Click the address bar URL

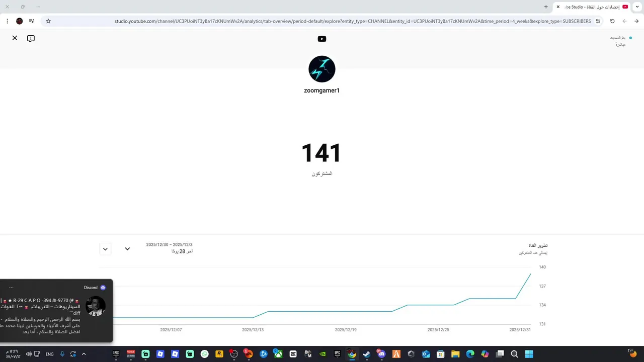[352, 21]
